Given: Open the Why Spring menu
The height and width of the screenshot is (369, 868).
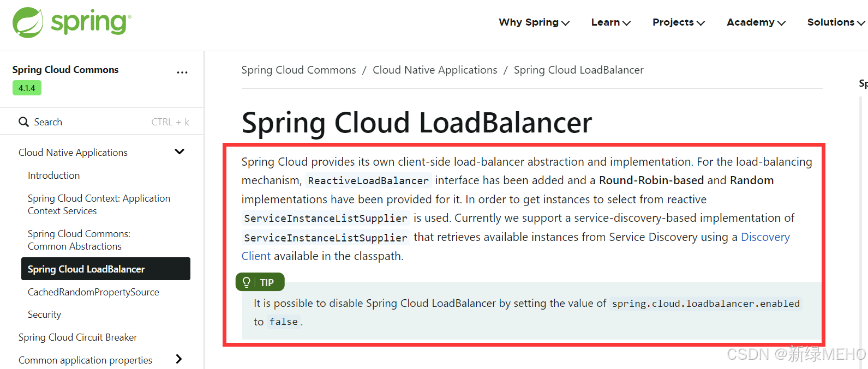Looking at the screenshot, I should point(534,22).
